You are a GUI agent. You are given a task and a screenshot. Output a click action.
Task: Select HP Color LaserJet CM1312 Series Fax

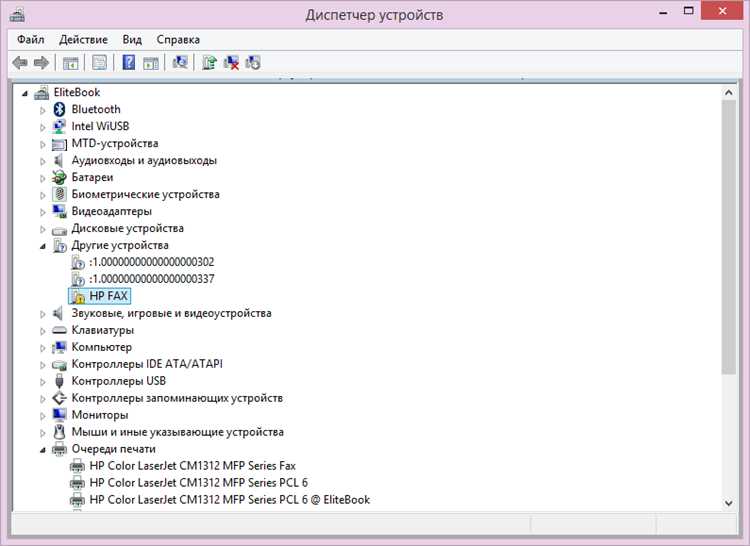point(192,466)
